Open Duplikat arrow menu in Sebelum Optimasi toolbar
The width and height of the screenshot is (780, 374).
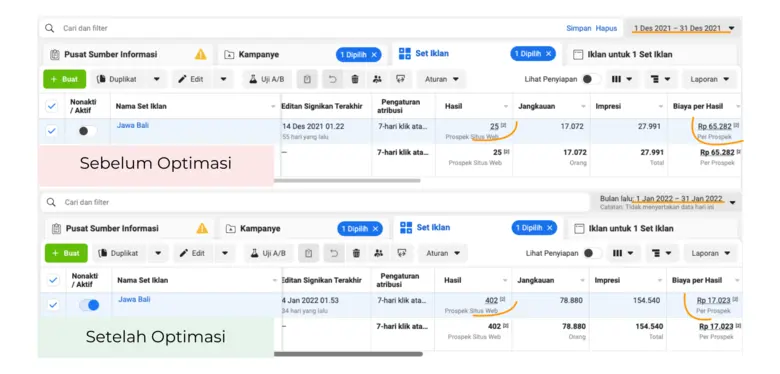pos(157,79)
